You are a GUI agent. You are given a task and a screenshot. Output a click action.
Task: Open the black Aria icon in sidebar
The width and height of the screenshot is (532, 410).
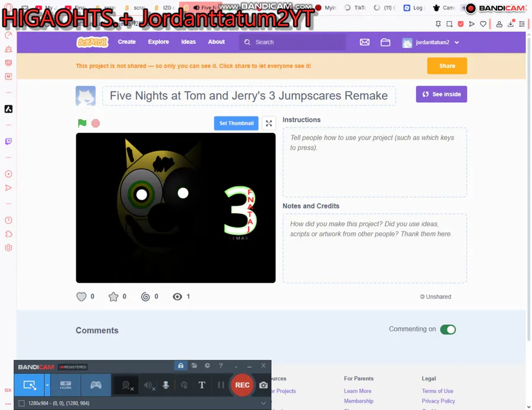pyautogui.click(x=8, y=109)
